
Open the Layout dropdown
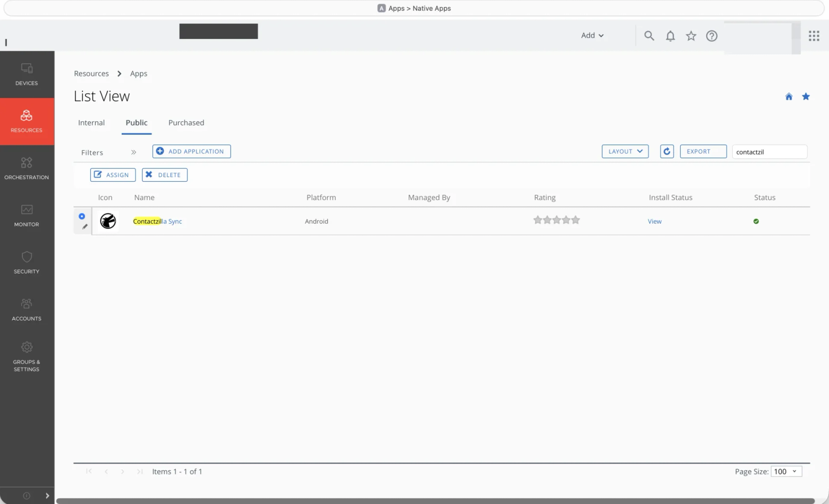click(x=625, y=151)
